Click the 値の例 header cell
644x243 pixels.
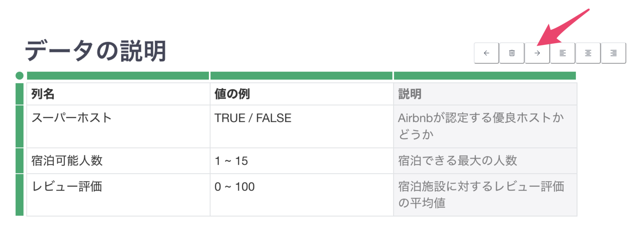[x=302, y=94]
